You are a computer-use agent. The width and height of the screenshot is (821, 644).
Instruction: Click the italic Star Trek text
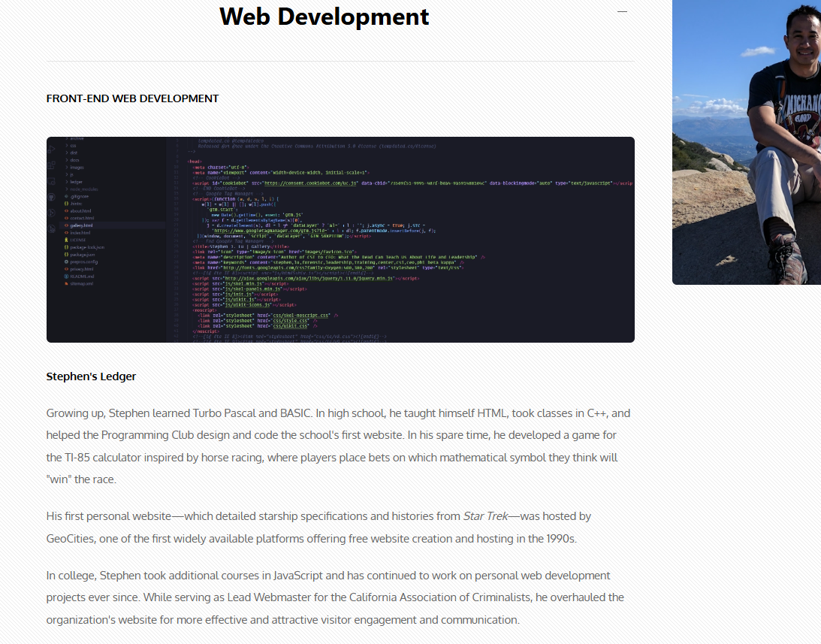[485, 516]
